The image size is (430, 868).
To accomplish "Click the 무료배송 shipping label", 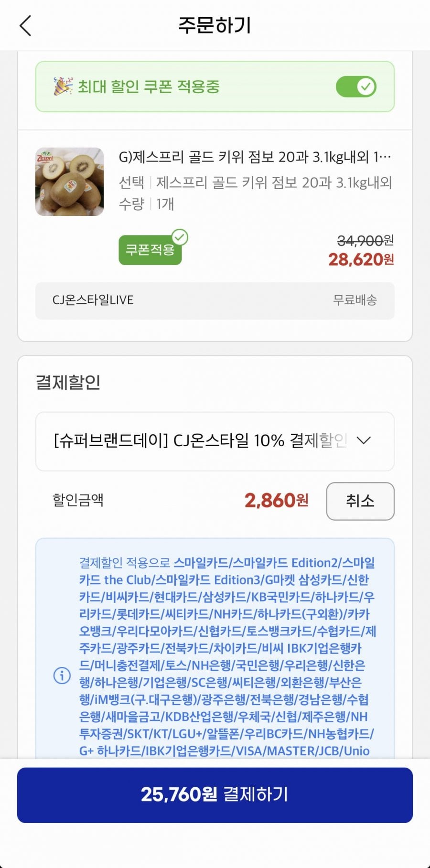I will click(x=355, y=300).
